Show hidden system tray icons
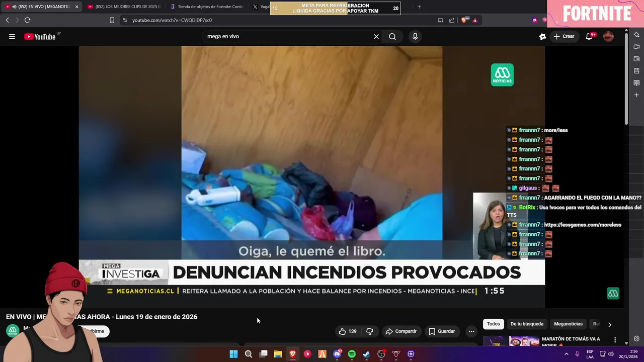 click(x=566, y=354)
